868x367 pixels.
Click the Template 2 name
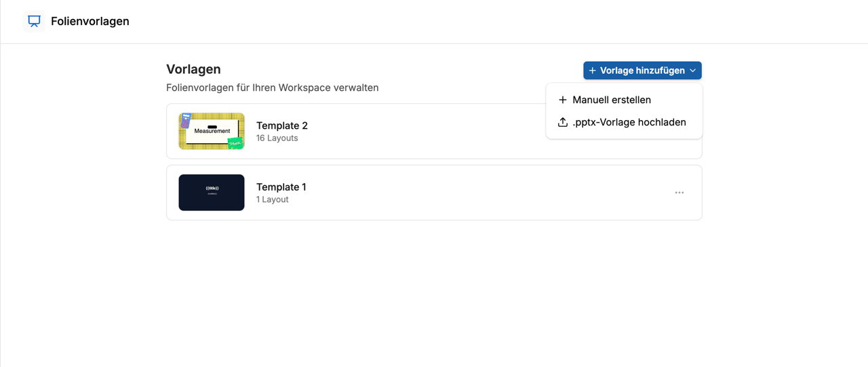tap(282, 125)
